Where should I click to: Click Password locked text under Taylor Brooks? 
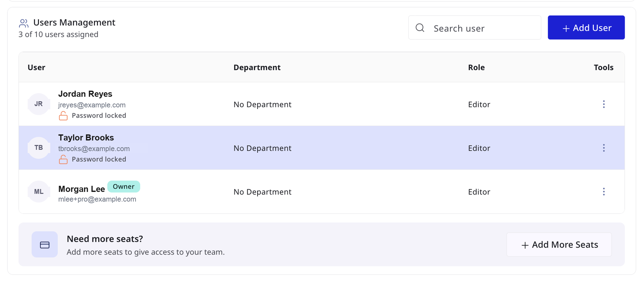(99, 159)
